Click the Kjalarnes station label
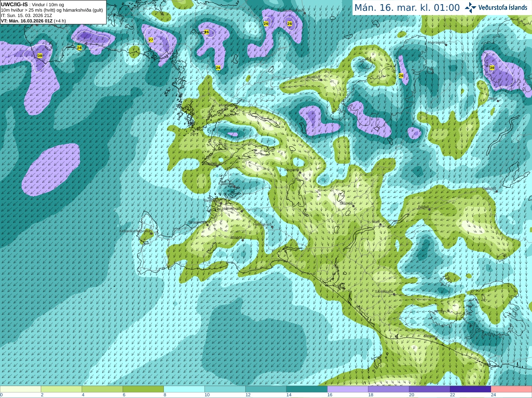 (x=226, y=183)
